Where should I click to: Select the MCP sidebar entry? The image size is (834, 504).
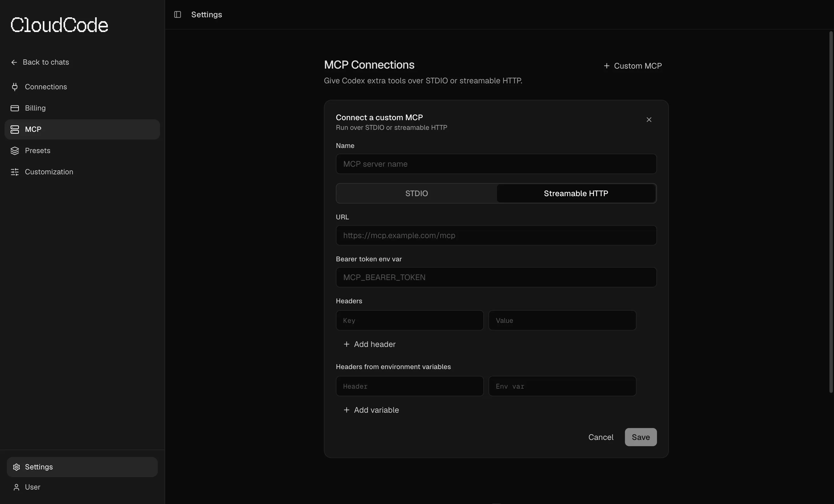click(82, 130)
